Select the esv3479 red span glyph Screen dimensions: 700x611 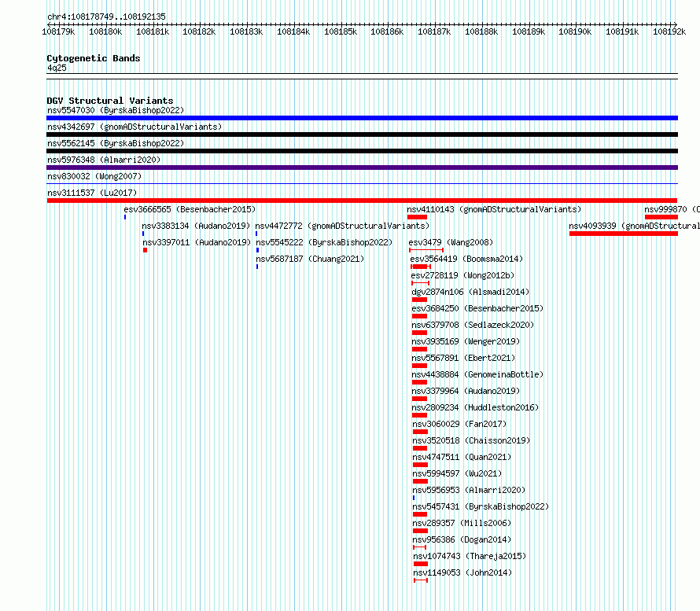pos(426,250)
